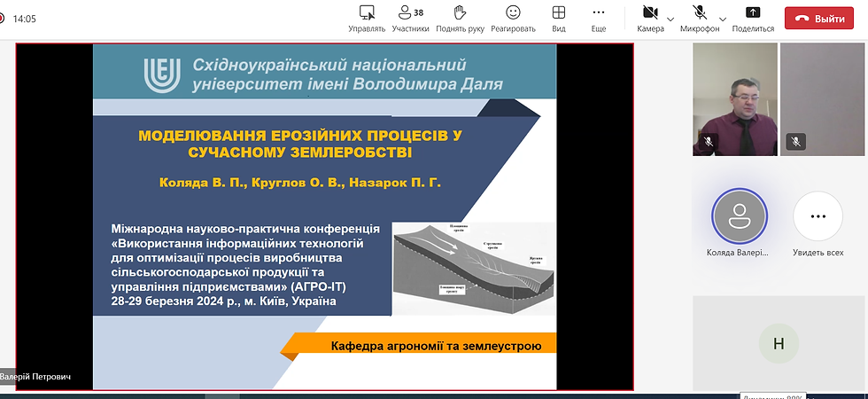Open the Управлять control menu
This screenshot has width=868, height=399.
(367, 19)
